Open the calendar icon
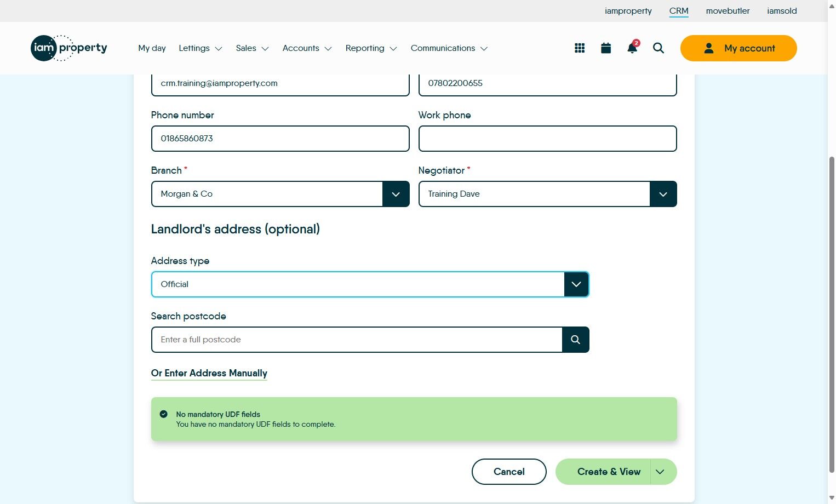This screenshot has width=836, height=504. [606, 48]
